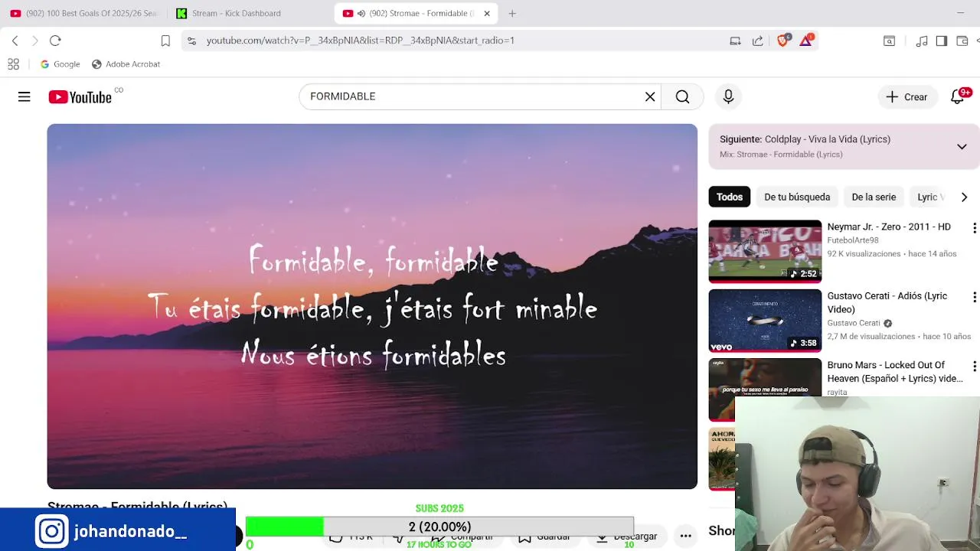Open options menu for Bruno Mars video
The height and width of the screenshot is (551, 980).
(974, 366)
